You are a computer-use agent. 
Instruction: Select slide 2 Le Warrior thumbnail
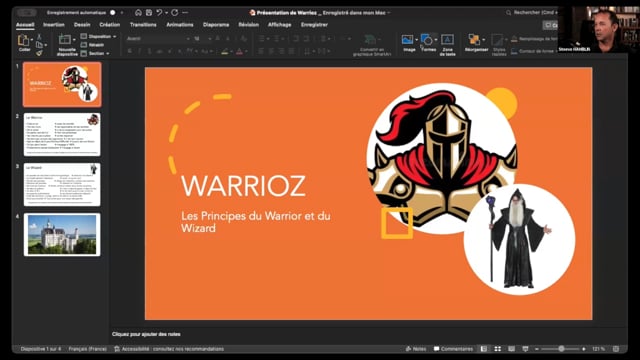point(62,135)
